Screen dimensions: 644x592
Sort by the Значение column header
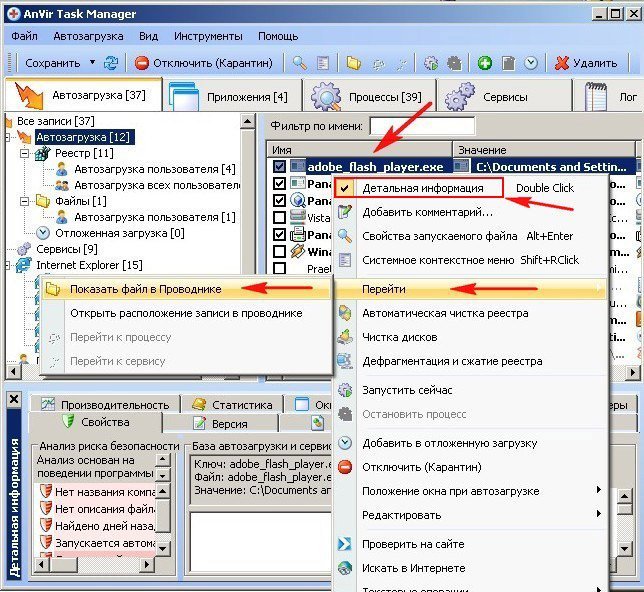(x=544, y=150)
